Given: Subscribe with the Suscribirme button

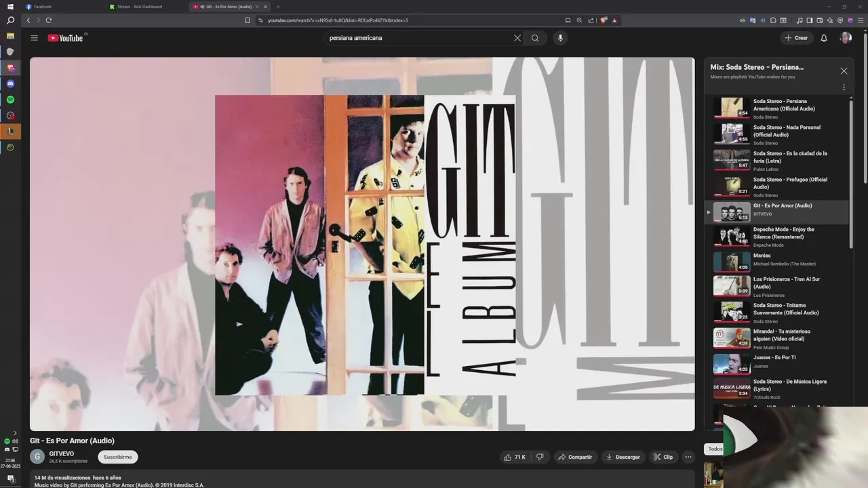Looking at the screenshot, I should (118, 457).
